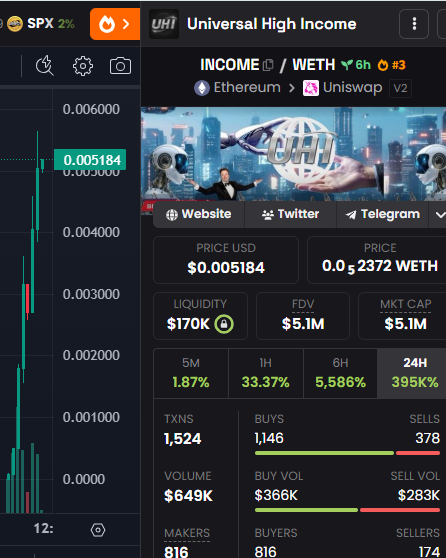Click the 0.004000 price axis label

click(x=91, y=232)
